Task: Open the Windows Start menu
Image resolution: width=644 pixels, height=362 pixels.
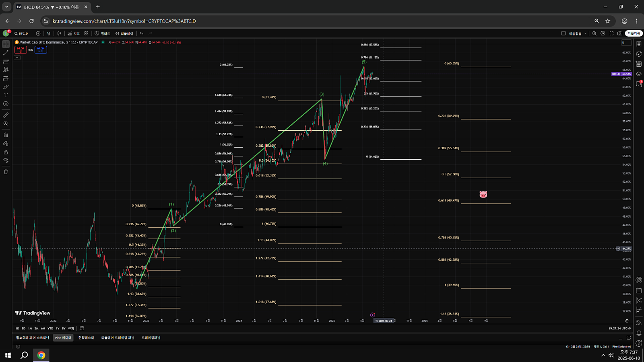Action: tap(8, 355)
